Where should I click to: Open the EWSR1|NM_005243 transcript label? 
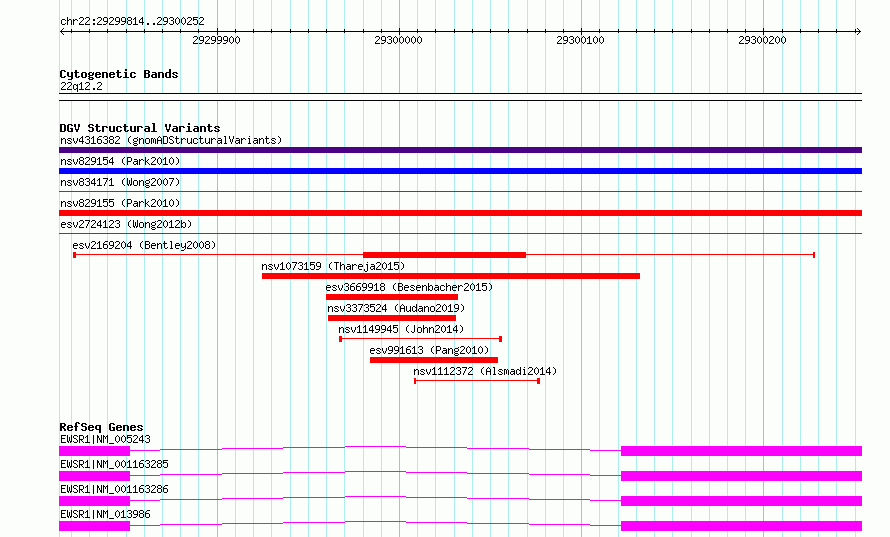tap(105, 439)
